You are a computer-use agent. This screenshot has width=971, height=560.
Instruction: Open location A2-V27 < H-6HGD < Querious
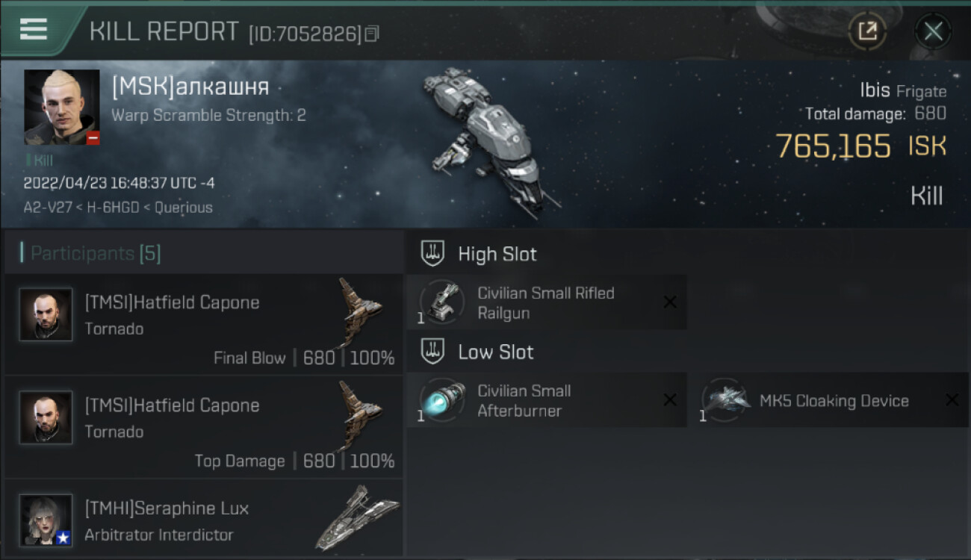[x=118, y=208]
